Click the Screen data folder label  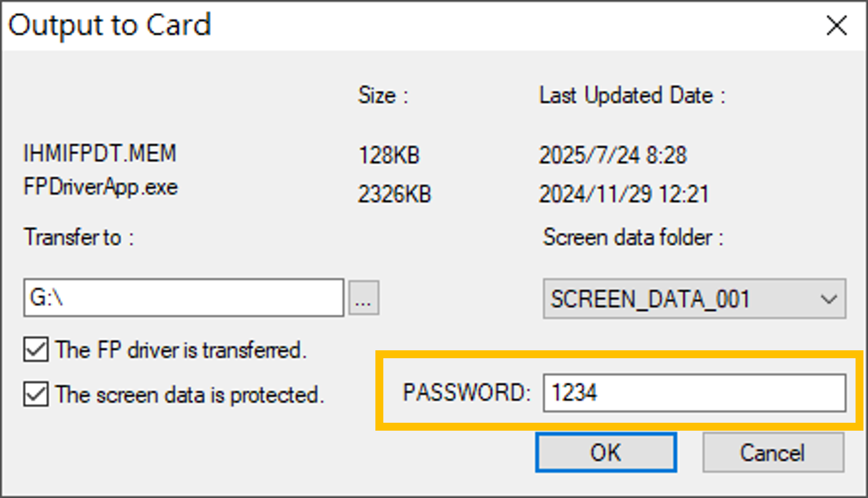pos(633,238)
